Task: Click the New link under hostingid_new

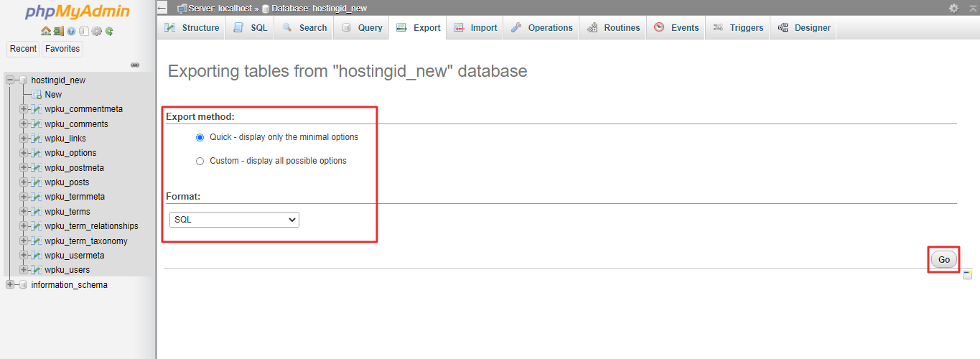Action: click(53, 95)
